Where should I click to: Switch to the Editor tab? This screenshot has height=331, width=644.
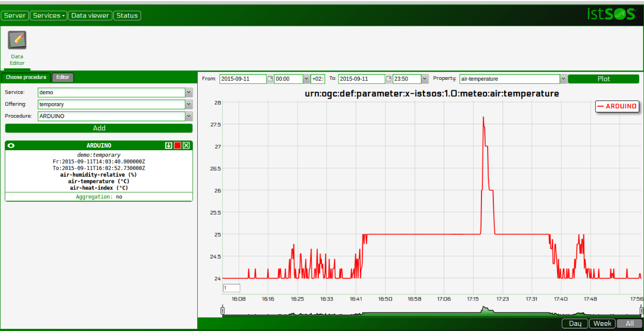[x=63, y=77]
